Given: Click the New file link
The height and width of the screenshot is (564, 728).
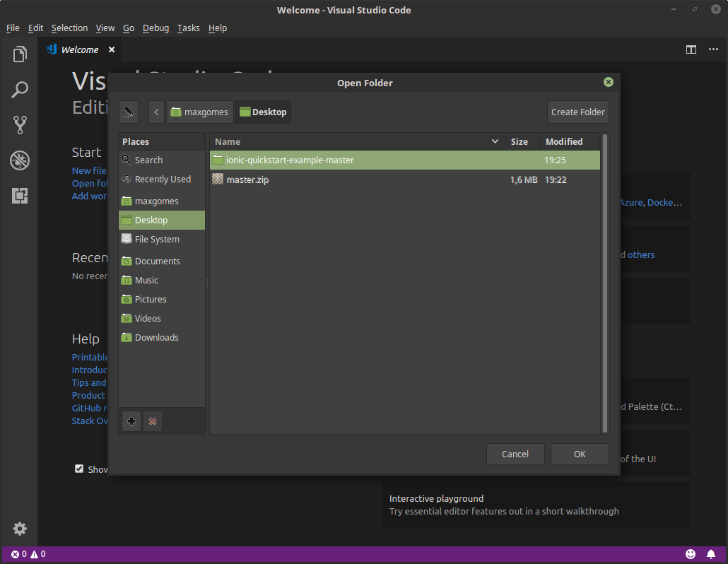Looking at the screenshot, I should pos(89,170).
